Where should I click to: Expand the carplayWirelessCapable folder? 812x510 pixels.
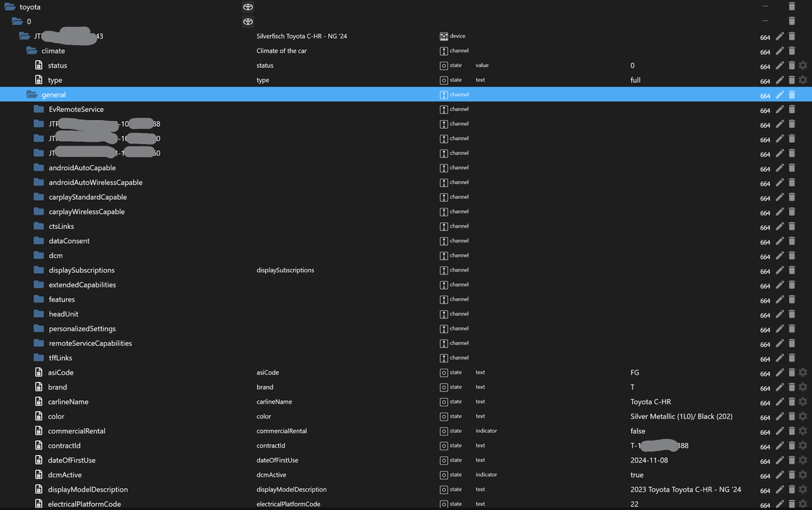[x=39, y=212]
